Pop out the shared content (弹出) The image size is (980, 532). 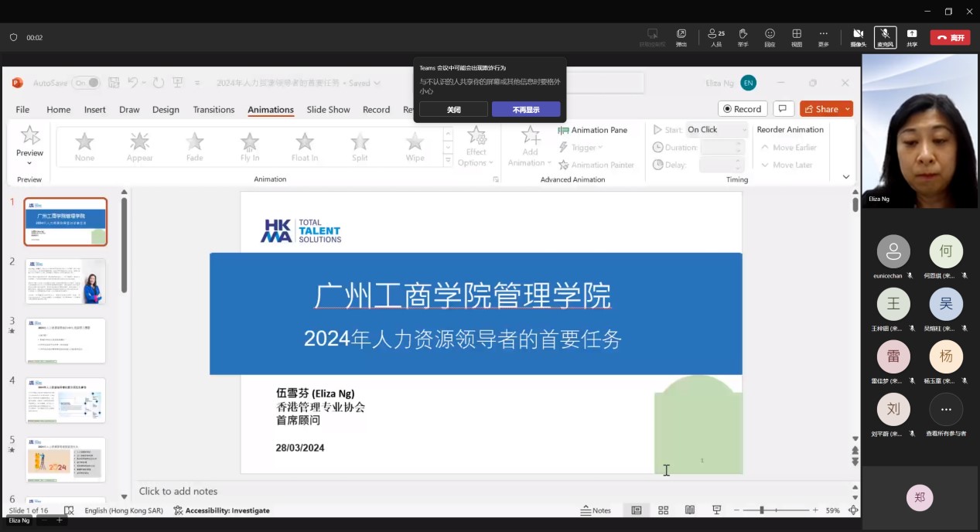(x=681, y=36)
